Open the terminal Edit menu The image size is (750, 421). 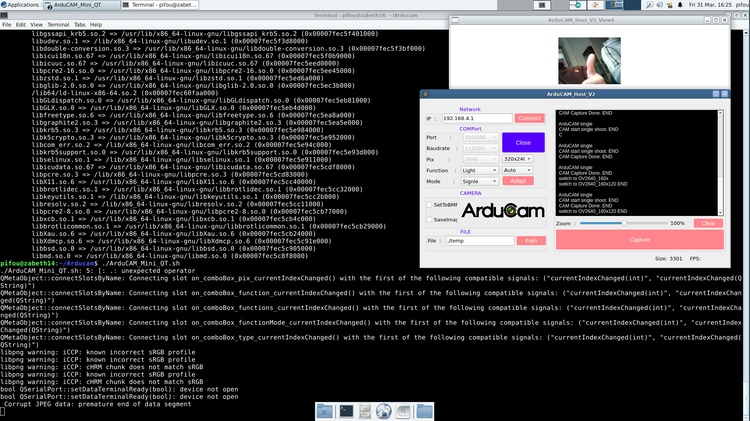(x=21, y=24)
